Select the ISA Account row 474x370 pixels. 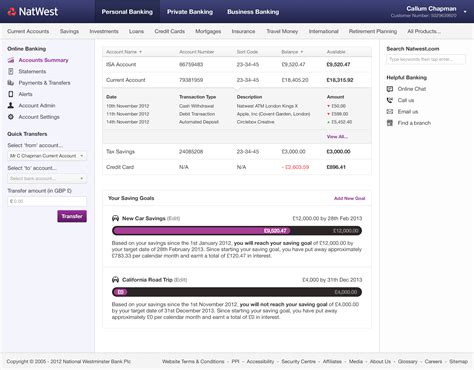tap(237, 64)
